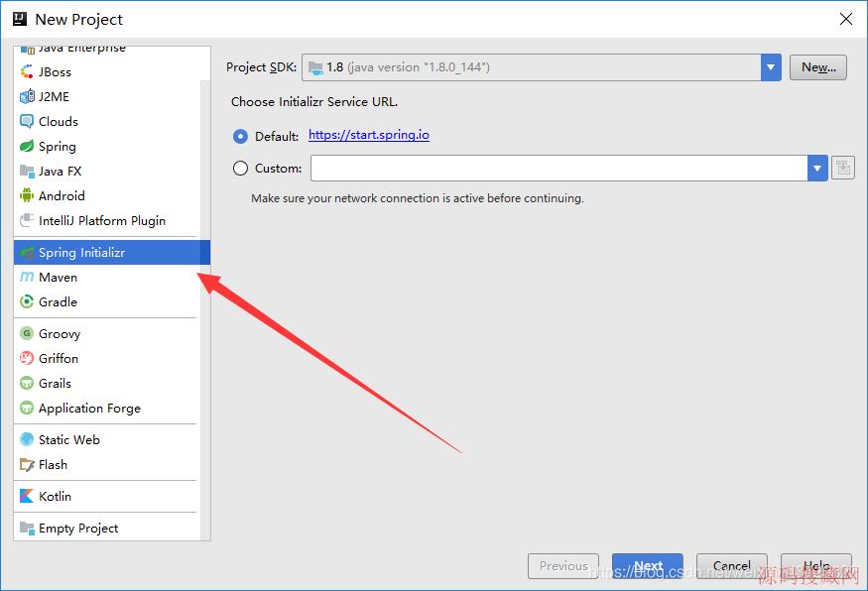
Task: Select the Kotlin icon
Action: tap(27, 497)
